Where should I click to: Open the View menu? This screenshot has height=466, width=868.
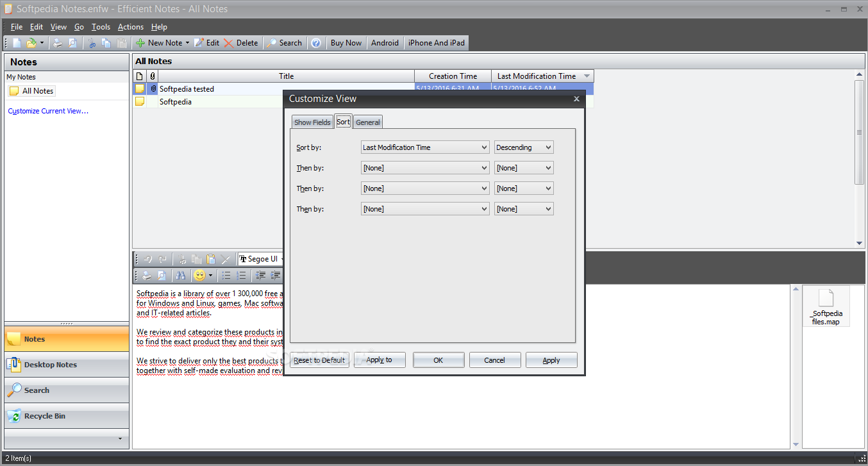(x=58, y=27)
